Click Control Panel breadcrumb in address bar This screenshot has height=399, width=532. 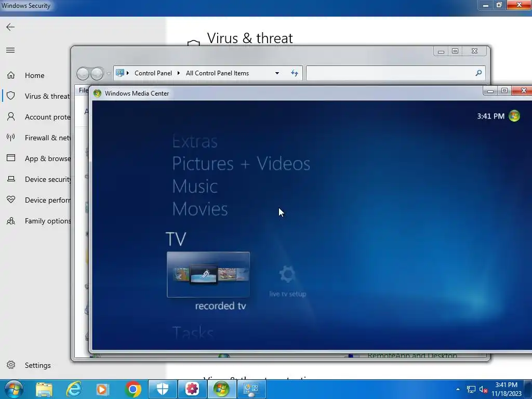tap(153, 73)
